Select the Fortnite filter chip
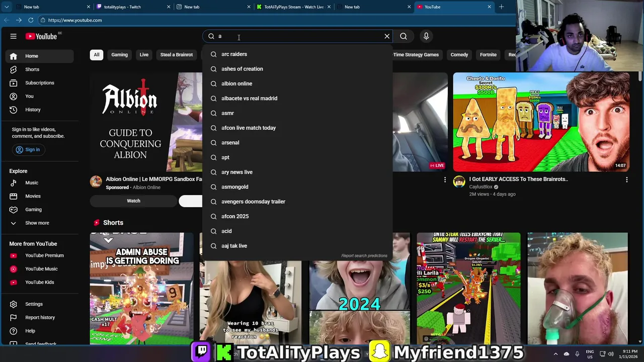Image resolution: width=644 pixels, height=362 pixels. (488, 55)
